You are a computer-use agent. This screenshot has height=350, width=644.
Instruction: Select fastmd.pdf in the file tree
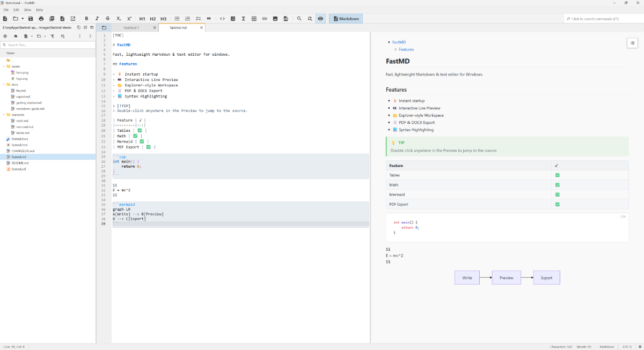[x=19, y=169]
